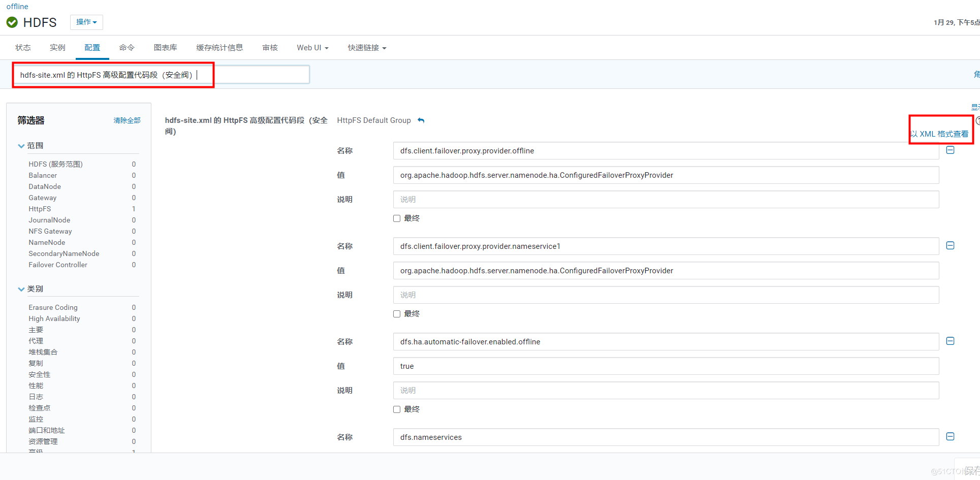This screenshot has width=980, height=480.
Task: Click the HttpFS Default Group label
Action: click(374, 120)
